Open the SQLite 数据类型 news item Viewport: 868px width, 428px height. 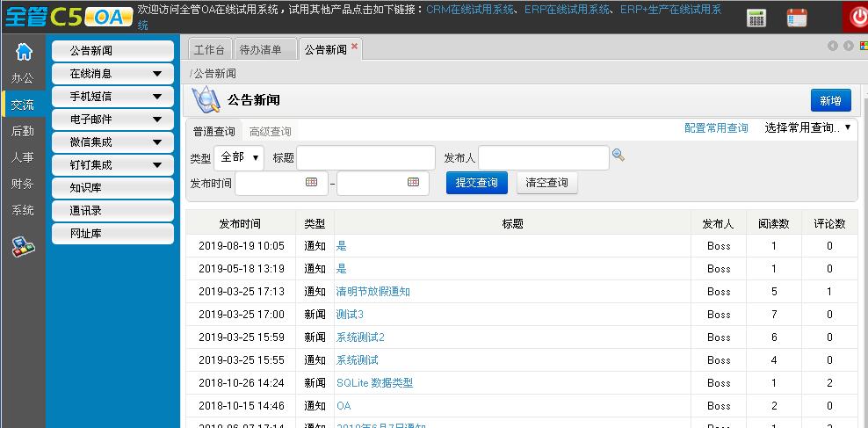point(375,383)
